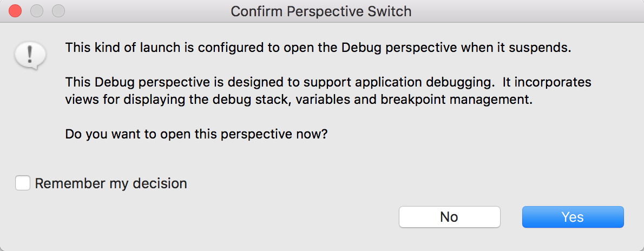Click blank space beneath the alert icon
Viewport: 644px width, 251px height.
[30, 119]
